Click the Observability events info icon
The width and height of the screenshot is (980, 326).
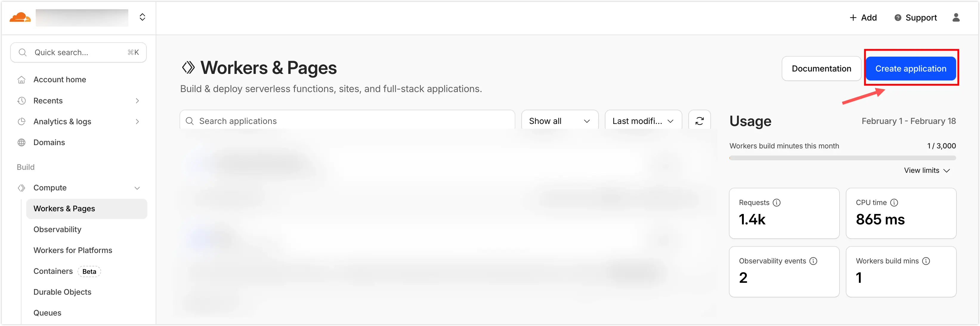813,261
